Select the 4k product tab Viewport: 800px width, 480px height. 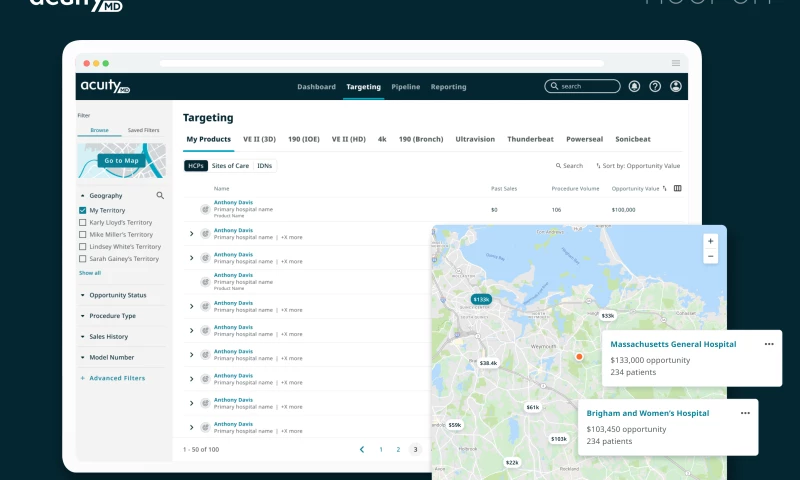point(382,139)
